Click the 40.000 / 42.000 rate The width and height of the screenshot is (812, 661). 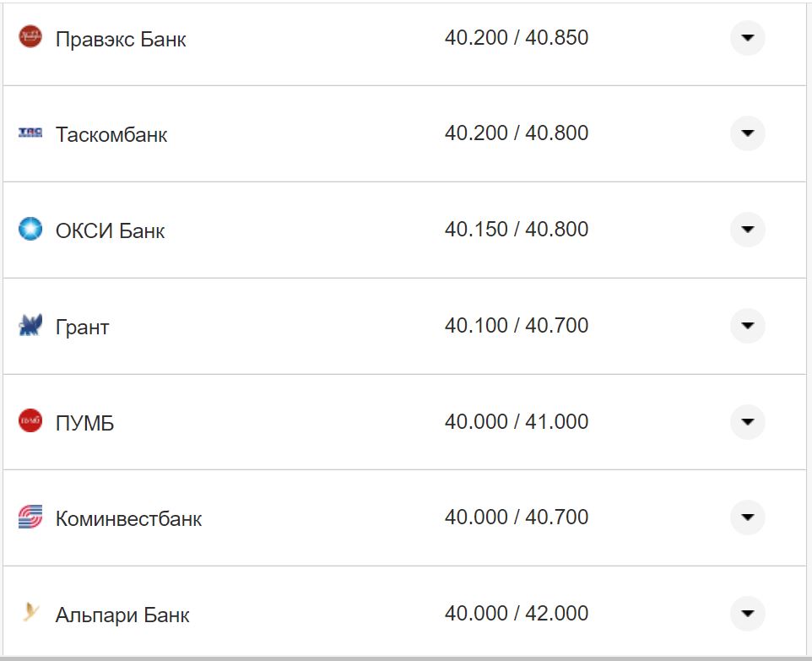click(x=517, y=613)
